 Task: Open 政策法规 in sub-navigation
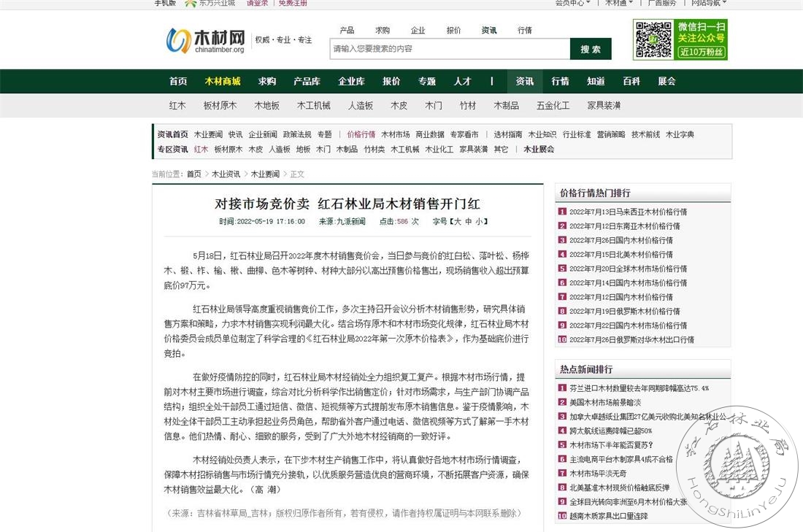(x=297, y=134)
